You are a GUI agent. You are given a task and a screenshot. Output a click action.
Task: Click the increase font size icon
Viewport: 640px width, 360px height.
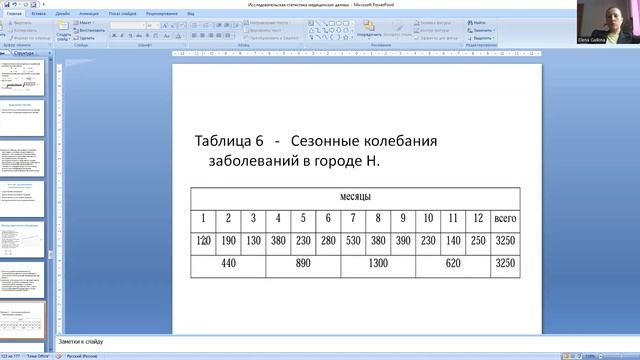click(165, 25)
